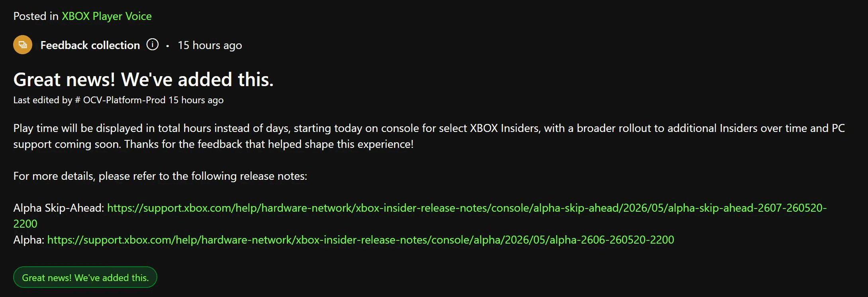Click the orange Feedback collection avatar icon
Image resolution: width=868 pixels, height=297 pixels.
[23, 45]
